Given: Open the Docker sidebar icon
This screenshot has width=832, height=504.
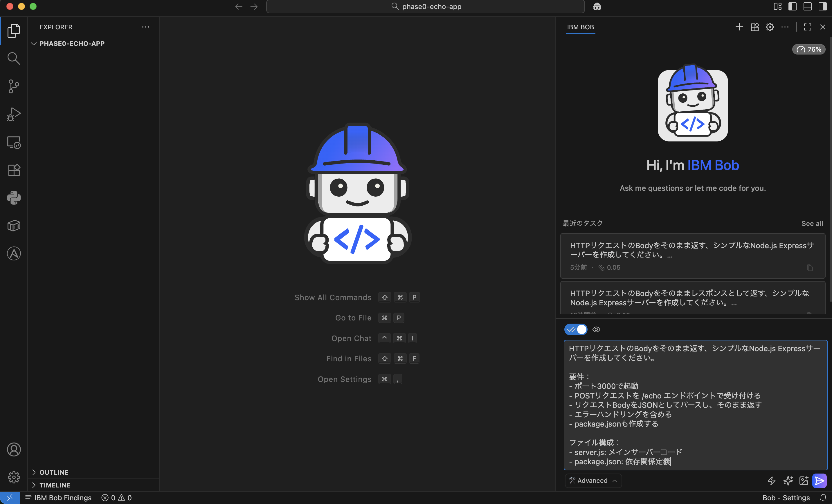Looking at the screenshot, I should [x=14, y=225].
